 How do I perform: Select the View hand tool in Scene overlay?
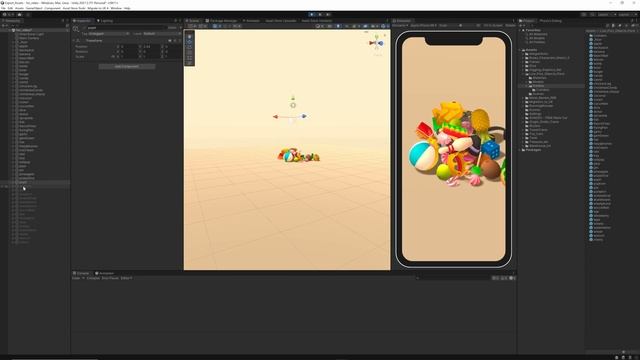point(189,37)
